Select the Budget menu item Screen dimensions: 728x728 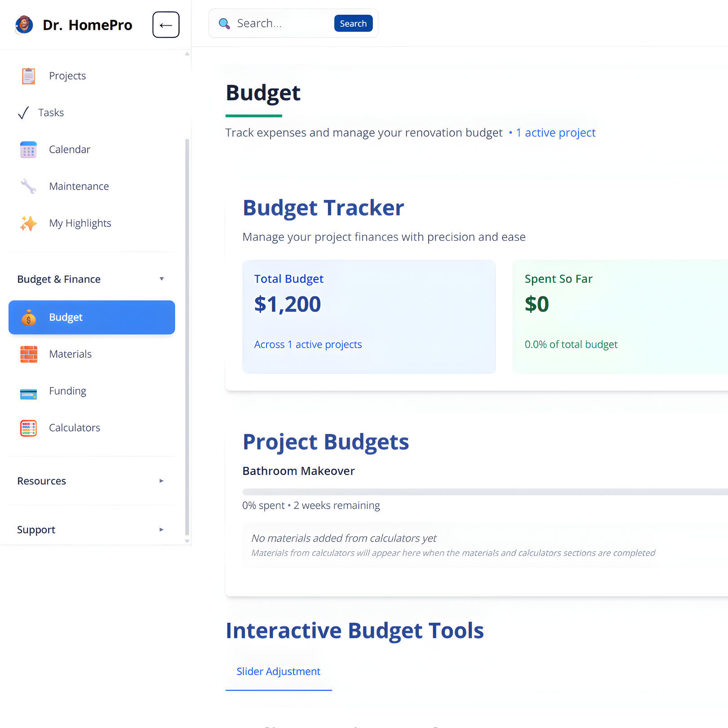(x=92, y=317)
